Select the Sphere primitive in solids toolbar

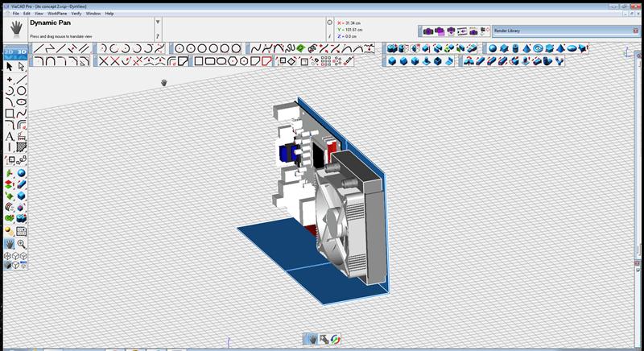click(493, 48)
